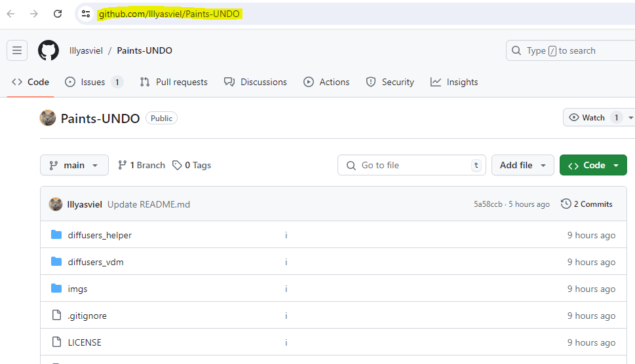Focus the 'Type / to search' box

pos(570,50)
